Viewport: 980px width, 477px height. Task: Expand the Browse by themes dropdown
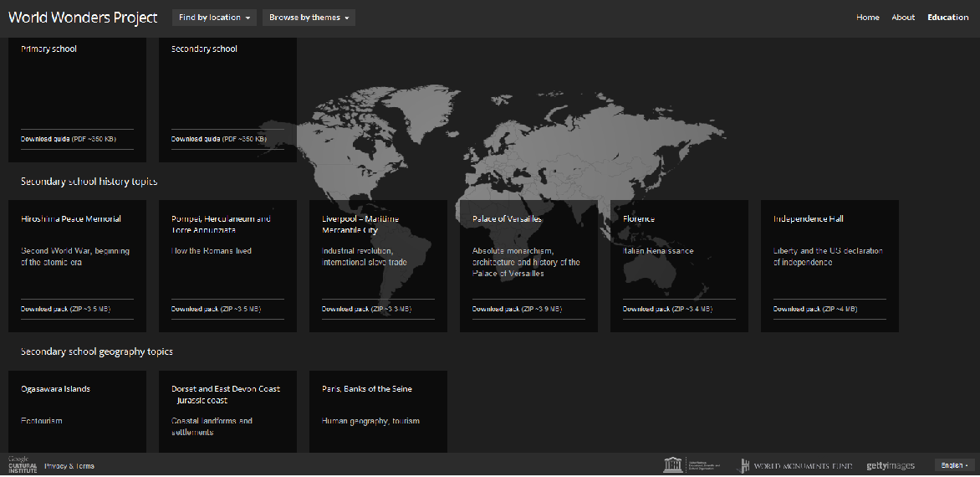309,18
